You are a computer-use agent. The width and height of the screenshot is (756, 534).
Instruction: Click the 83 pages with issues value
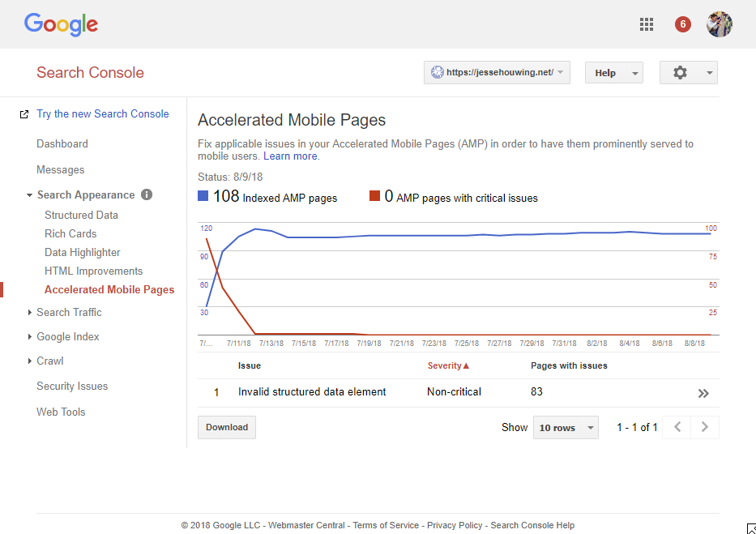click(536, 392)
